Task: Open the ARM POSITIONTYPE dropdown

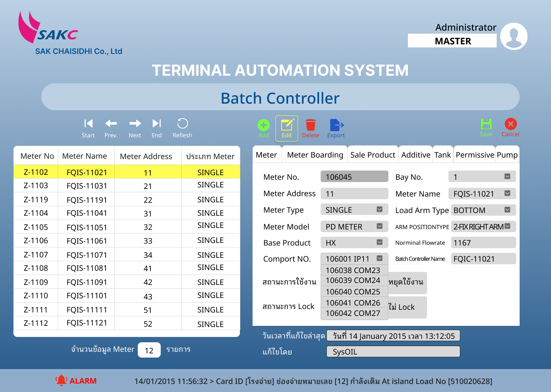Action: coord(507,226)
